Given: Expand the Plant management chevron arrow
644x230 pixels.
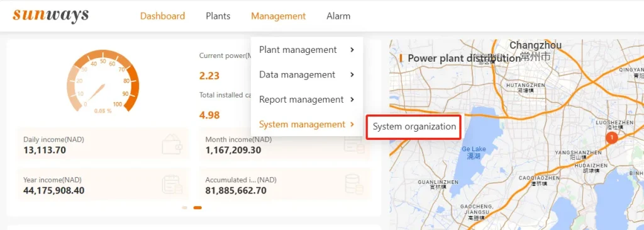Looking at the screenshot, I should pyautogui.click(x=352, y=50).
